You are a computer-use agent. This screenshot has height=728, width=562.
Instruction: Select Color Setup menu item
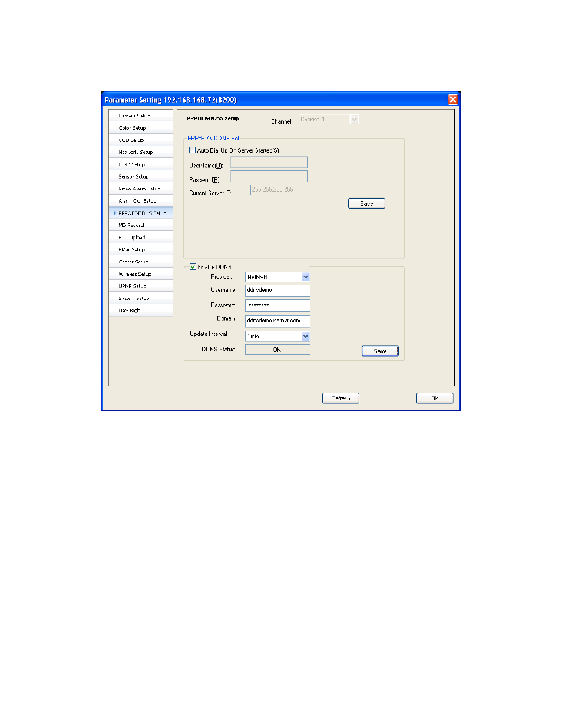pyautogui.click(x=141, y=128)
